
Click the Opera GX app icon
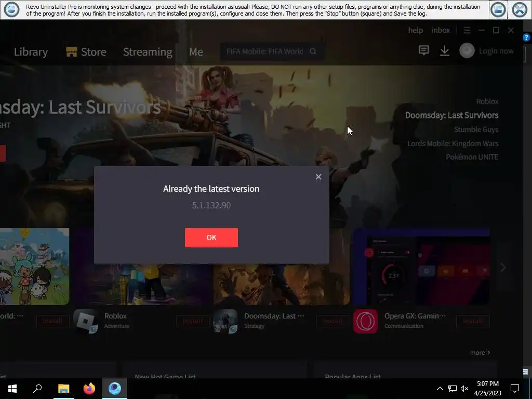click(x=365, y=321)
